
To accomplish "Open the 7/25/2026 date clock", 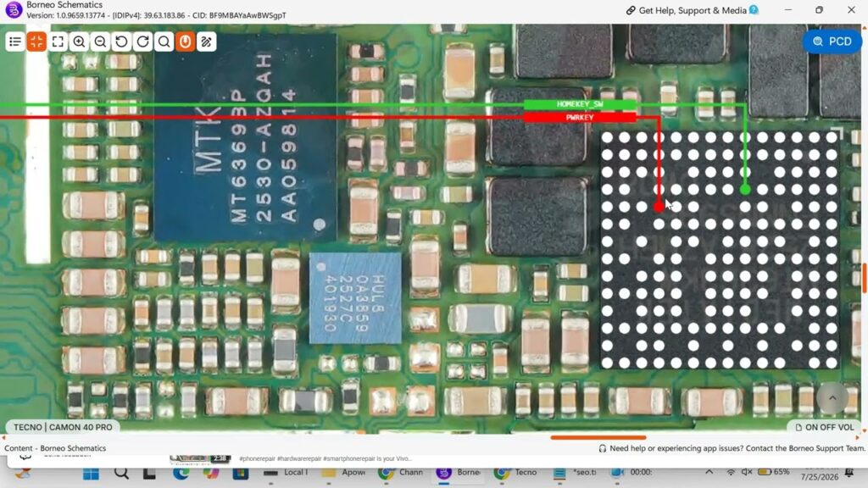I will (820, 476).
